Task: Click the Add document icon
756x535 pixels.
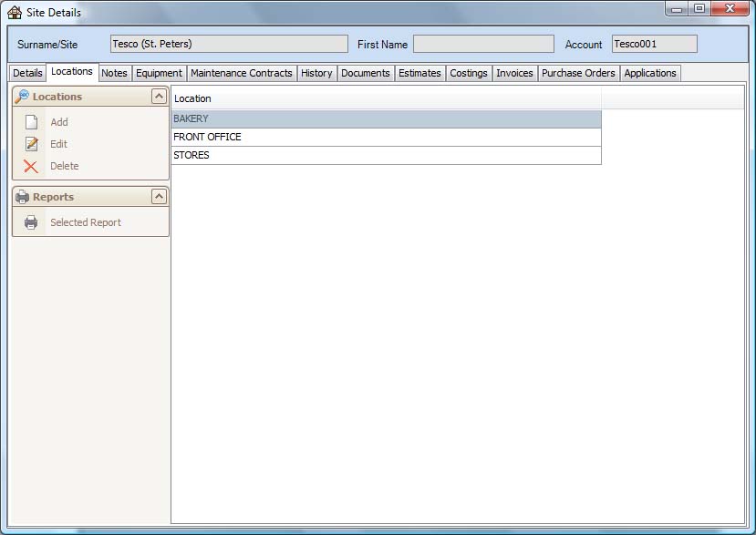Action: (31, 122)
